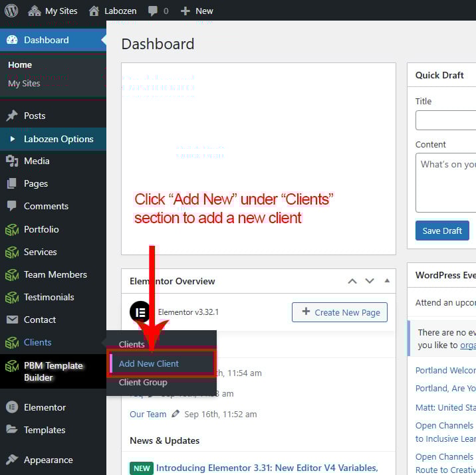Click the Appearance paintbrush icon
Screen dimensions: 476x475
12,460
